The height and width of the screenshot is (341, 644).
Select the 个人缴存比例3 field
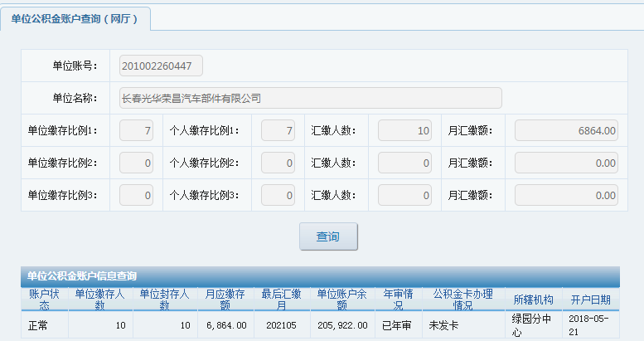point(278,195)
